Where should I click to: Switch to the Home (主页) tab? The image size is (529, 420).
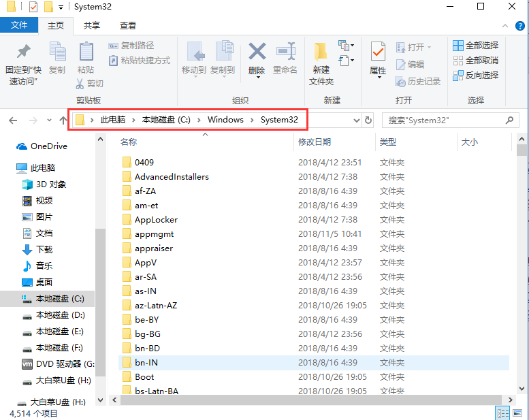[x=56, y=26]
